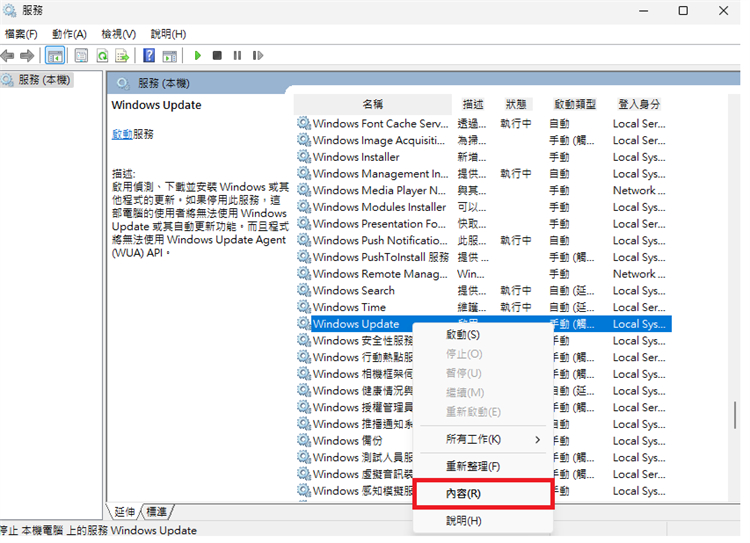Select Windows Presentation Foundation row
750x543 pixels.
coord(484,224)
